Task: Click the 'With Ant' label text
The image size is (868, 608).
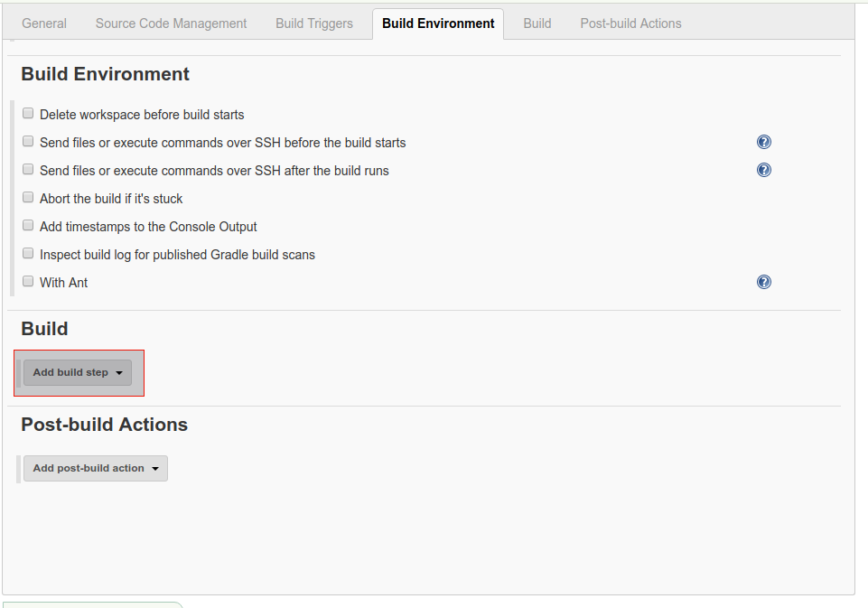Action: pos(63,283)
